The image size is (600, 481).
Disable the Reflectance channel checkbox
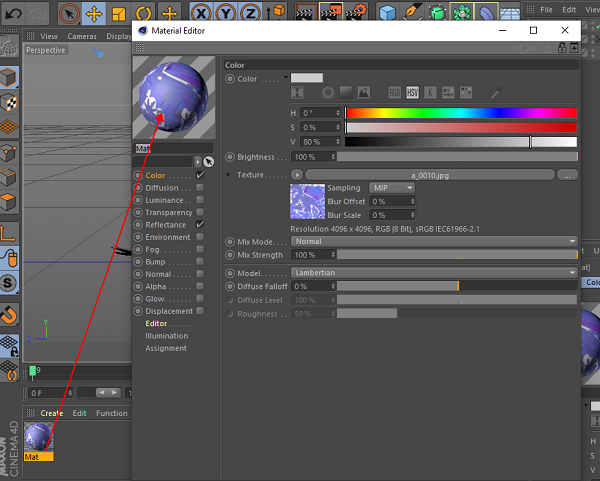(x=200, y=225)
